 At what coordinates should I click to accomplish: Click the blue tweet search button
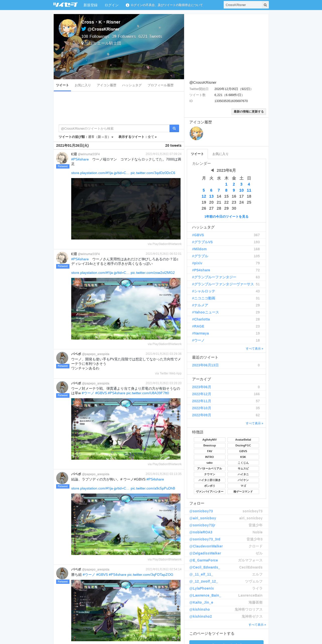pos(174,128)
